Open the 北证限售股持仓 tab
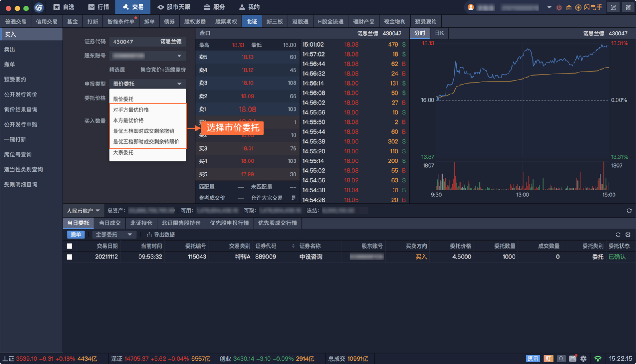Image resolution: width=636 pixels, height=364 pixels. pyautogui.click(x=181, y=223)
